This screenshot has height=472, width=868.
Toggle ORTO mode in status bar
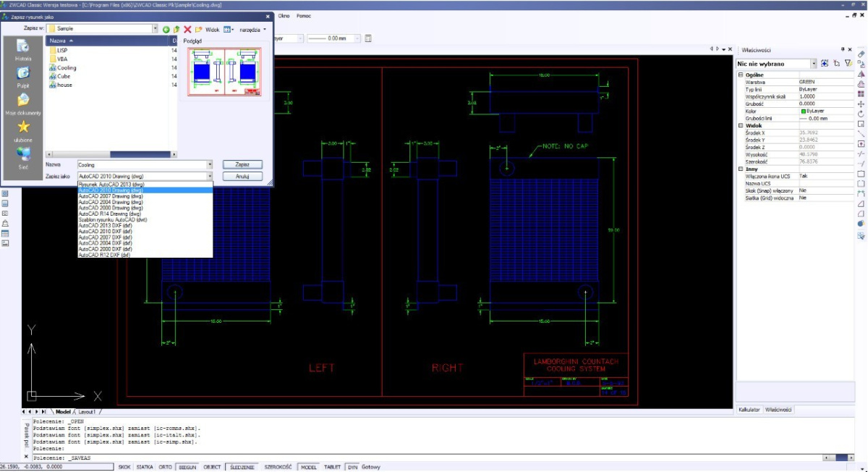click(x=165, y=467)
